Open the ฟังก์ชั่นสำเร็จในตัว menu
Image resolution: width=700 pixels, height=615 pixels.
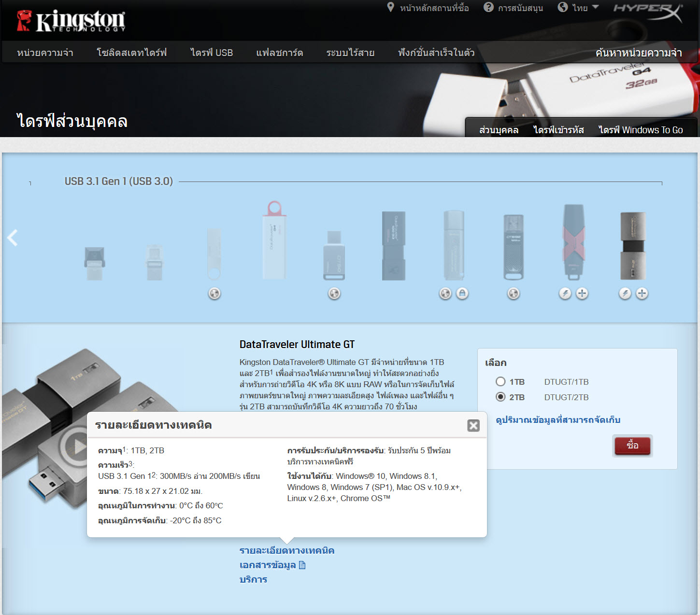coord(436,53)
